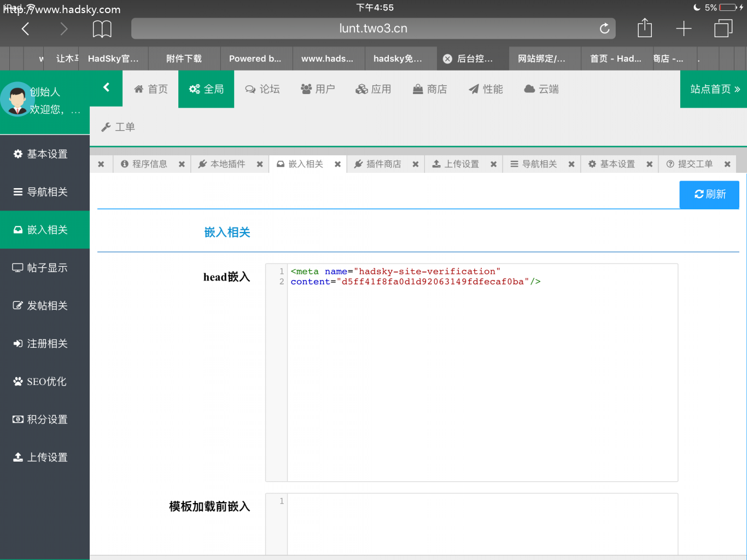Switch to the 附件下载 browser tab
747x560 pixels.
[184, 59]
